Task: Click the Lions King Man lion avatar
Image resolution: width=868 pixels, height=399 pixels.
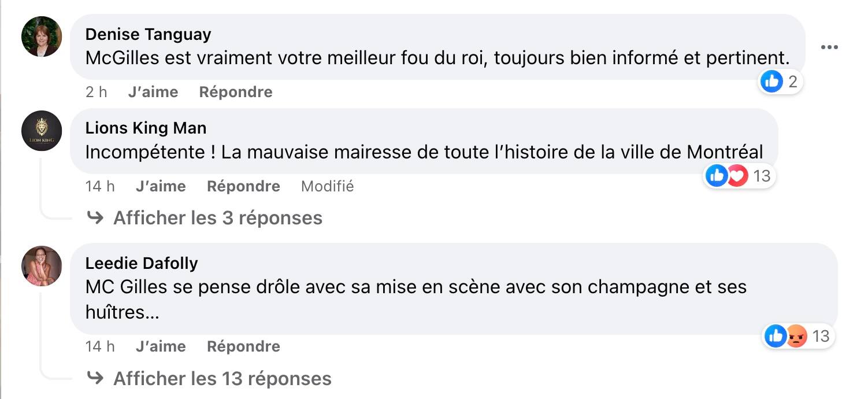Action: coord(41,131)
